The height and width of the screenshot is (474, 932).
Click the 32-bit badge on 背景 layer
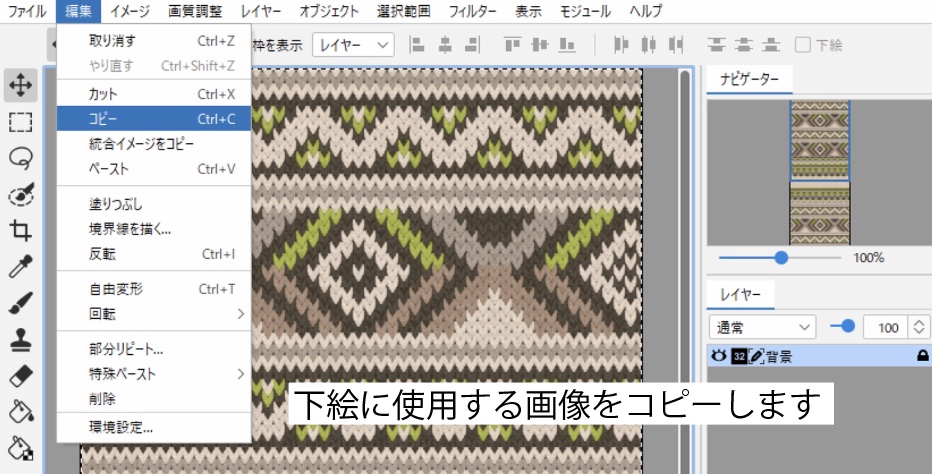[739, 357]
